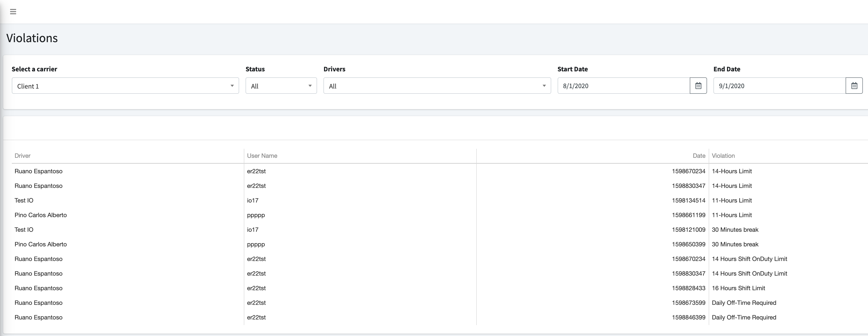Click the Violations page heading

pos(32,38)
